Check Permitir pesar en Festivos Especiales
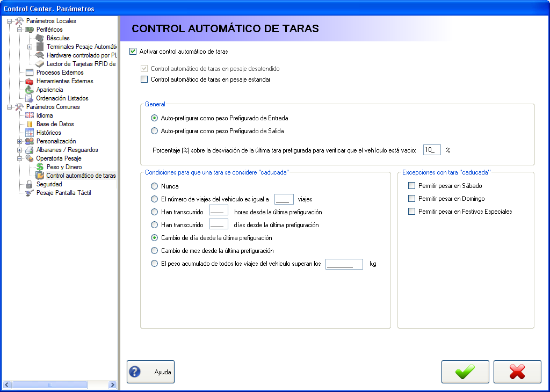This screenshot has width=550, height=392. pos(412,212)
